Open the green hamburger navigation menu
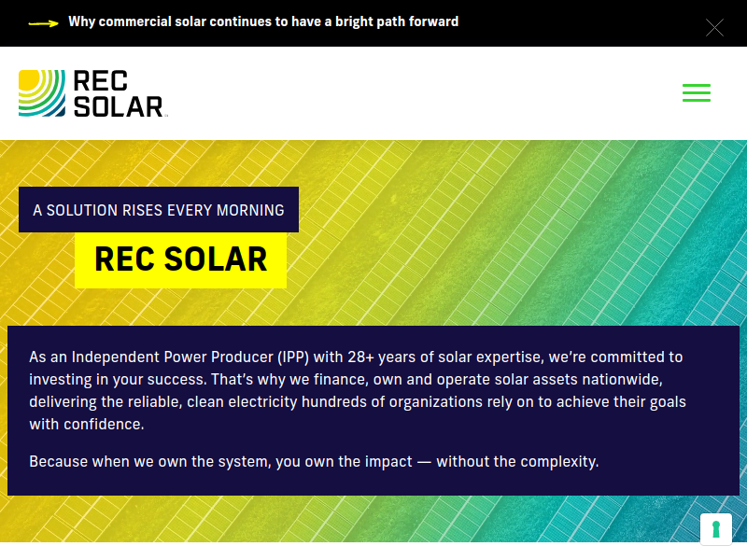 (696, 93)
